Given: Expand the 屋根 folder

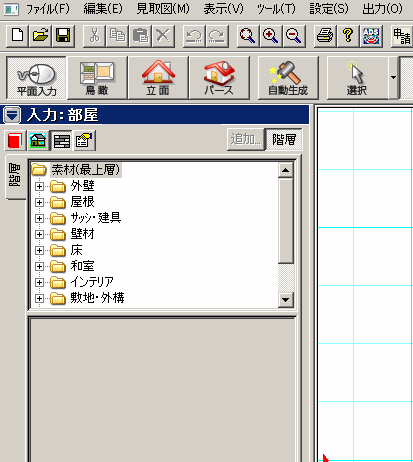Looking at the screenshot, I should [39, 202].
